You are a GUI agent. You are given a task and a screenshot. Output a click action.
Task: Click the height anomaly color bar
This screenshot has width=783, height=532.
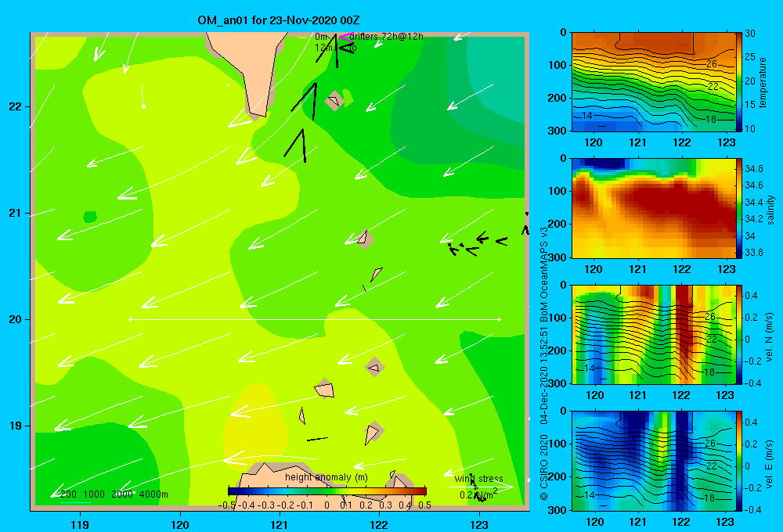327,491
